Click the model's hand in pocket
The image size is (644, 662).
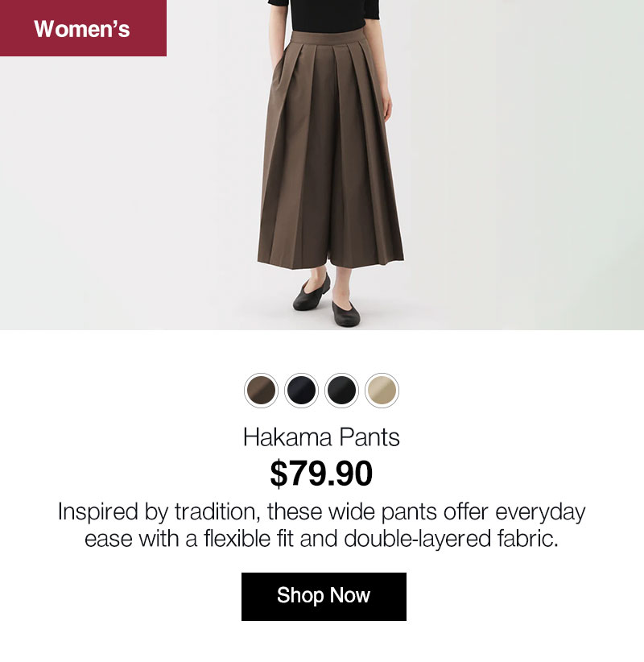(x=276, y=79)
